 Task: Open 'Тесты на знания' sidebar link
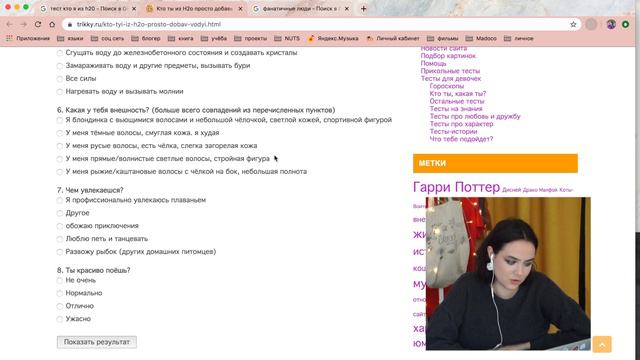(456, 109)
